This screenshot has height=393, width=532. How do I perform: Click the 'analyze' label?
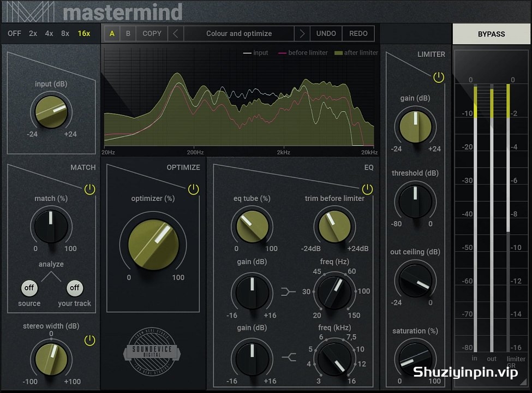click(x=51, y=264)
